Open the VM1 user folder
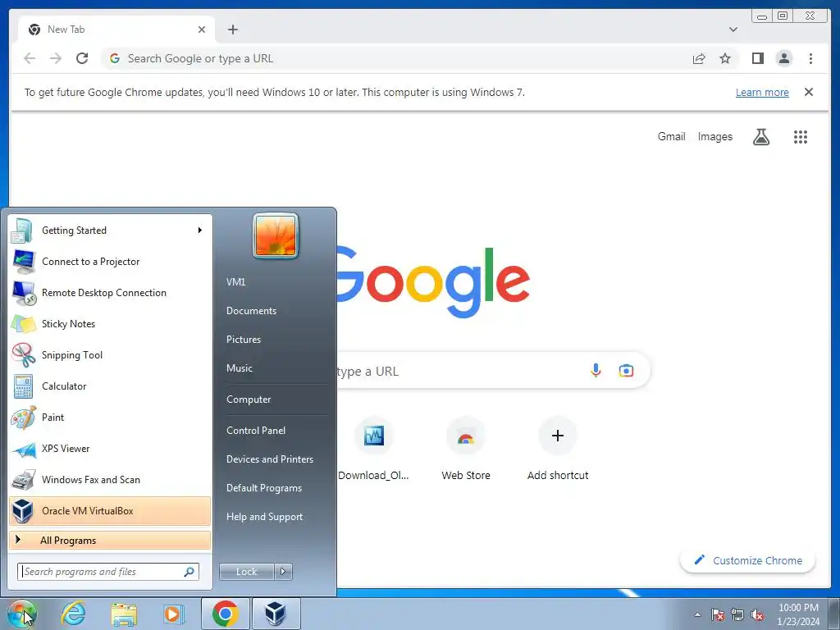 coord(235,282)
